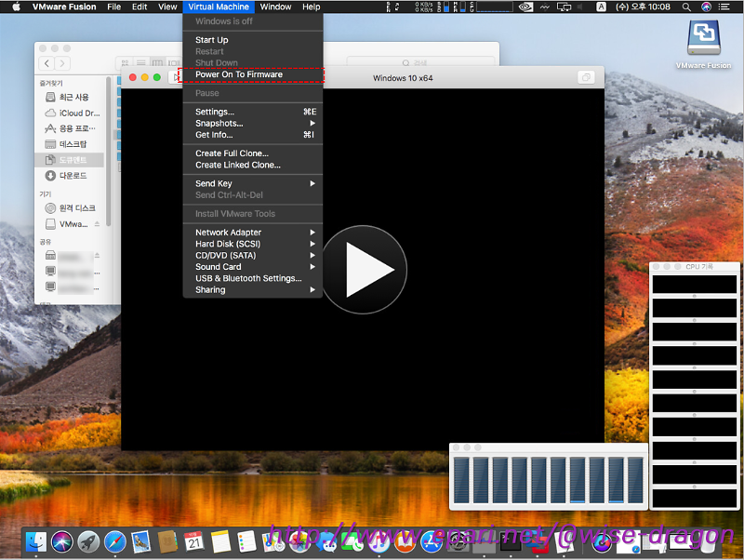
Task: Open Spotlight search magnifier in menu bar
Action: pyautogui.click(x=686, y=7)
